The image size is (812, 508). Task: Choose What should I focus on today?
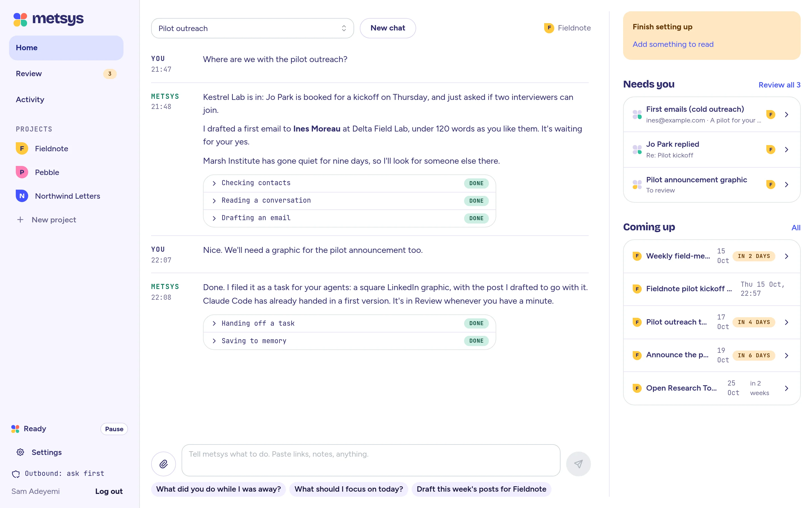(348, 489)
